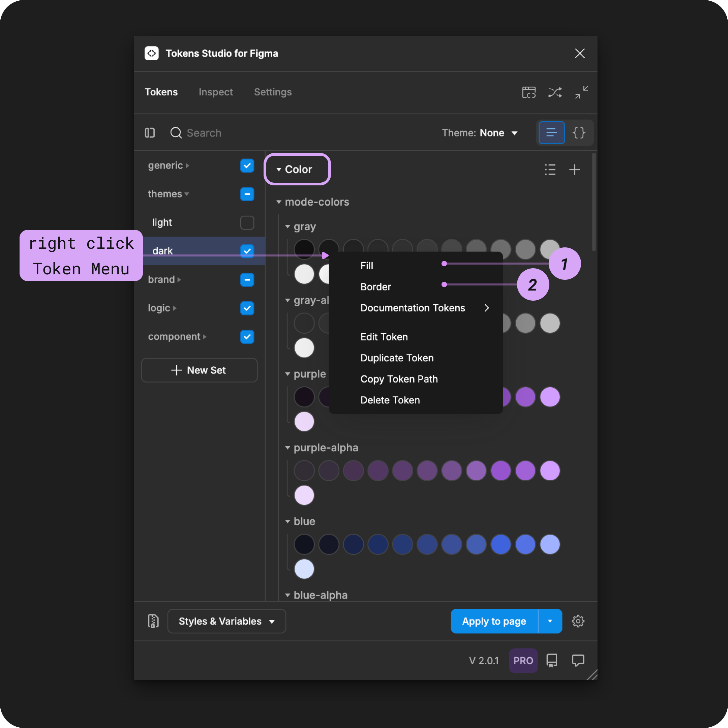Open the Apply to dropdown arrow
The width and height of the screenshot is (728, 728).
[550, 621]
